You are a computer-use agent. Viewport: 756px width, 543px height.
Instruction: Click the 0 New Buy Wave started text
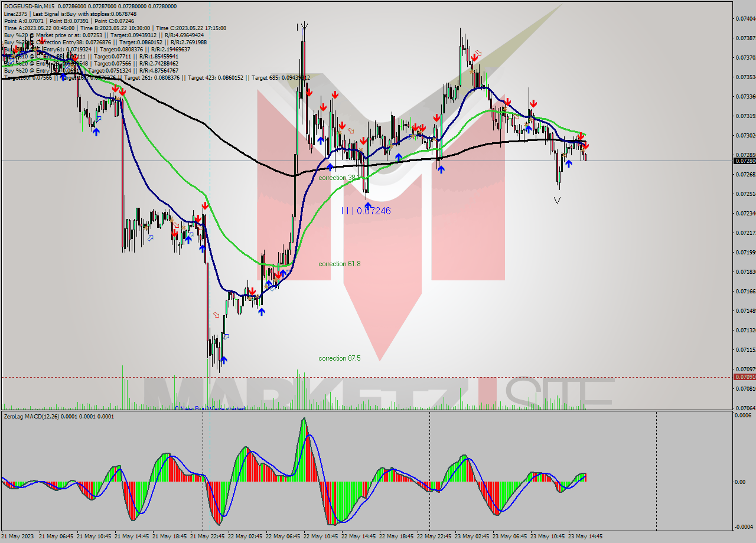pos(210,408)
